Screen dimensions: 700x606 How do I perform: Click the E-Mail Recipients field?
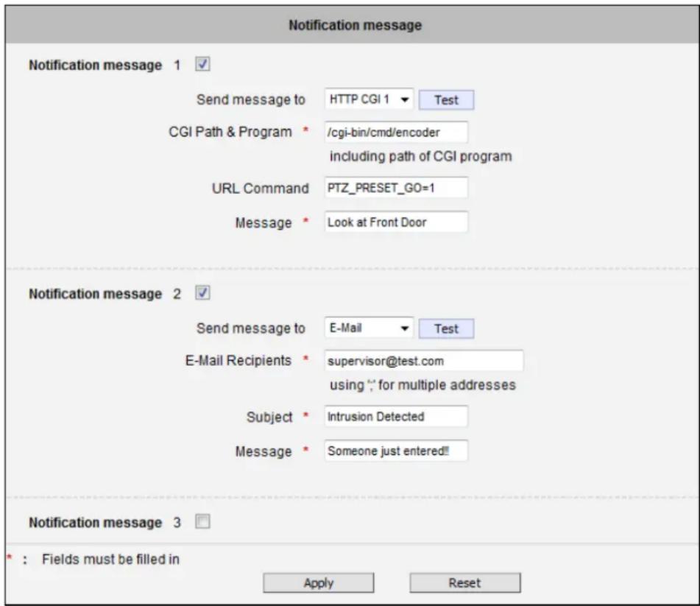(x=424, y=361)
